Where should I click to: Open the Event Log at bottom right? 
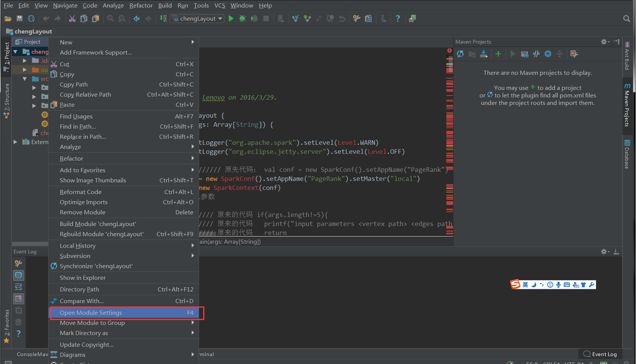point(600,354)
